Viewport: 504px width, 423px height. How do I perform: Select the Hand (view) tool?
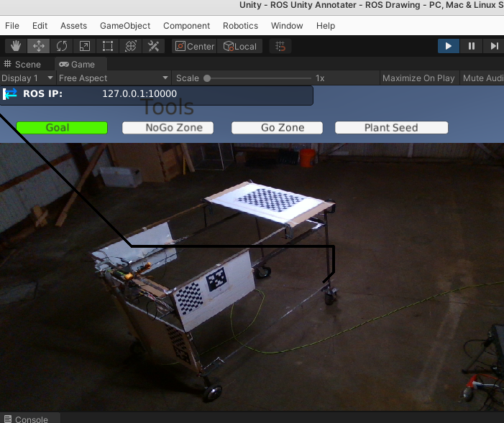[x=16, y=46]
